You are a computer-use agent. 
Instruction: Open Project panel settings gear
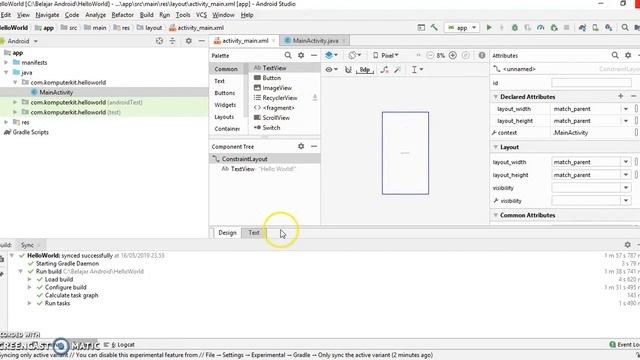(189, 41)
